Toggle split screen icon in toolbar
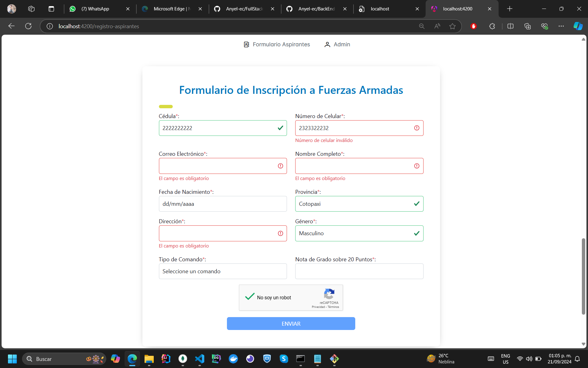This screenshot has height=368, width=588. 511,26
